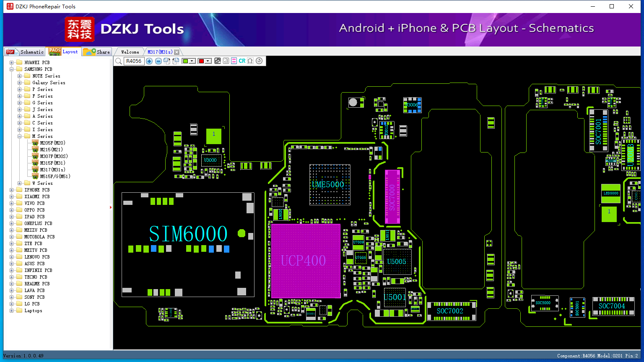This screenshot has height=362, width=644.
Task: Expand the W Series node
Action: click(20, 183)
